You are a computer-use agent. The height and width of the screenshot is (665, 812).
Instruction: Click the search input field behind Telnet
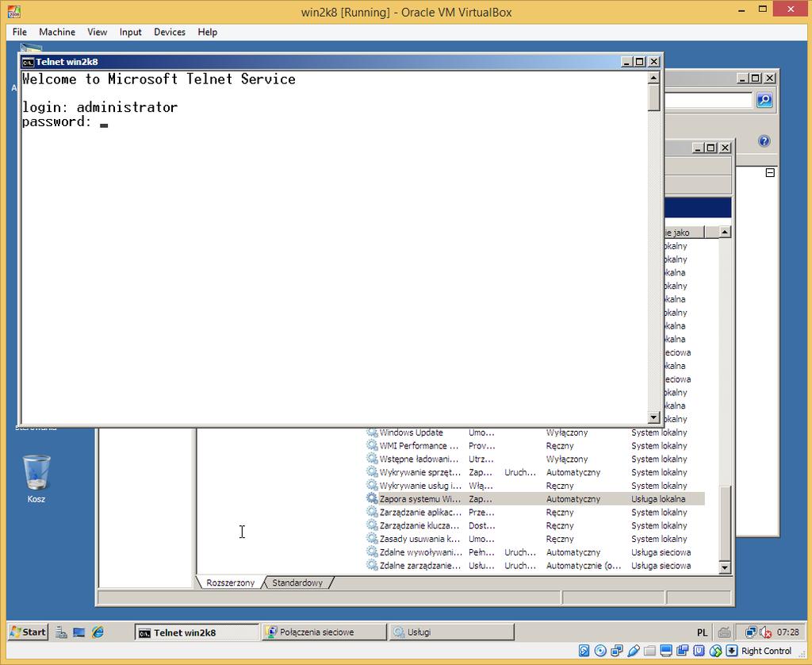[x=708, y=100]
